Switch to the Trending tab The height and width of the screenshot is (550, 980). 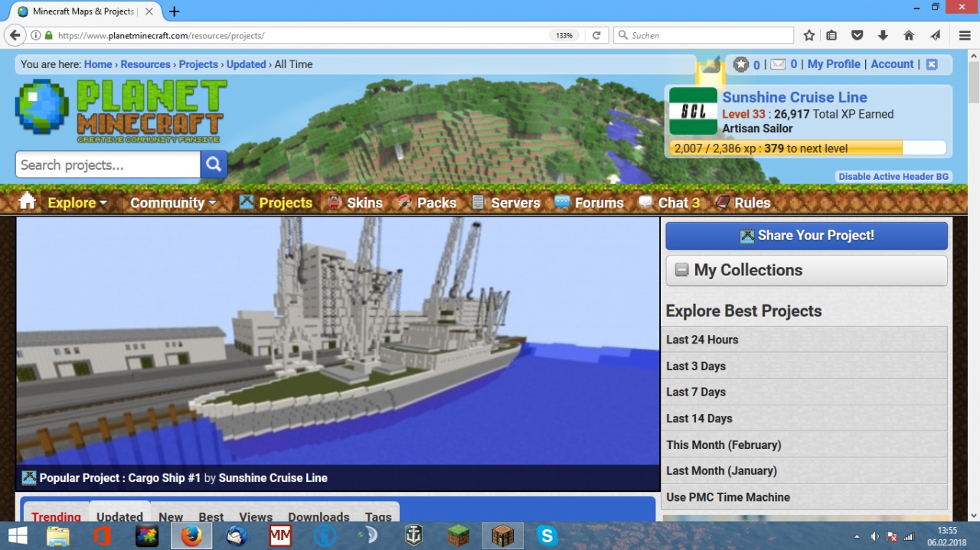tap(56, 517)
